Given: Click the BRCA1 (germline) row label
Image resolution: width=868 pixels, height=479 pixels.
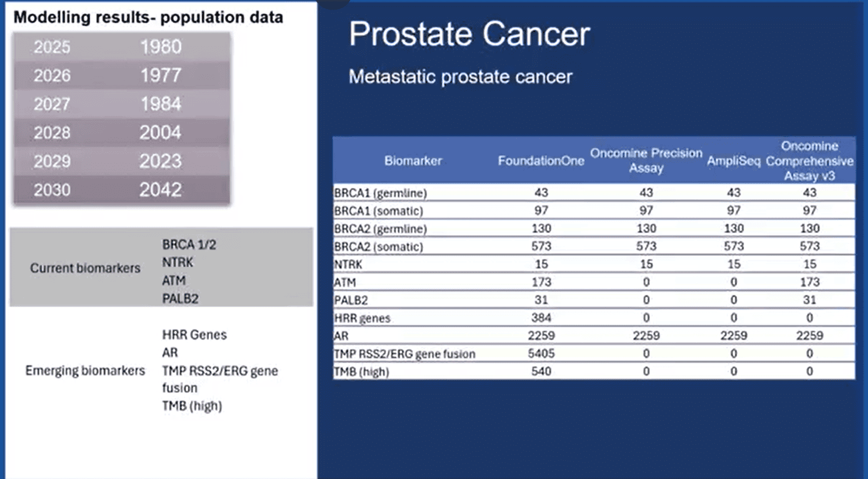Looking at the screenshot, I should pyautogui.click(x=380, y=193).
